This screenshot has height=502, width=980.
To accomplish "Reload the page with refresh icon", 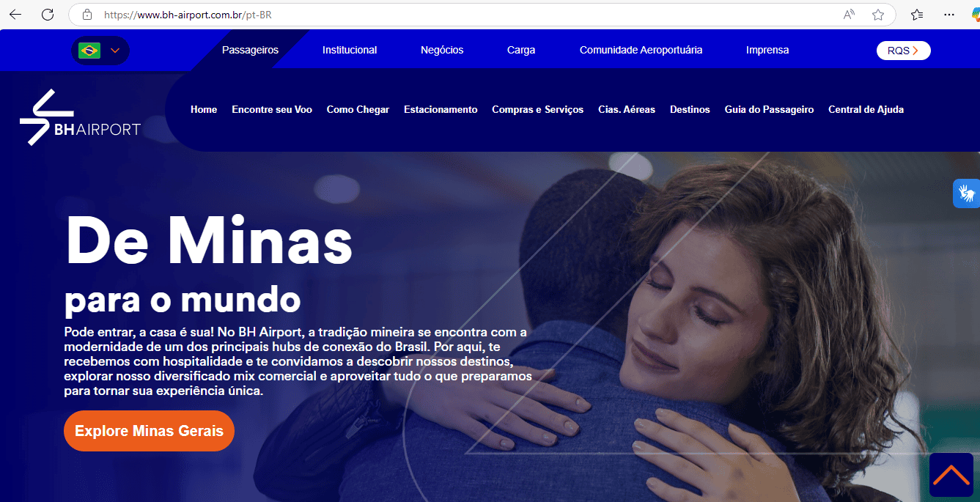I will click(x=48, y=14).
